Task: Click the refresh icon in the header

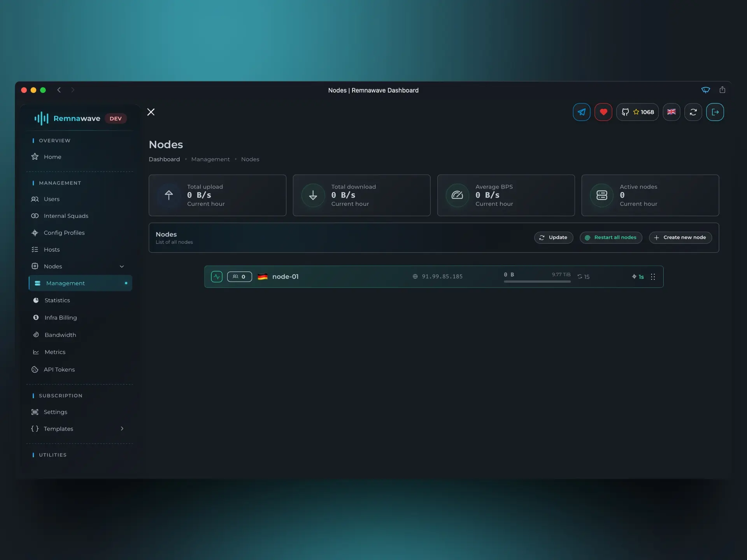Action: [693, 112]
